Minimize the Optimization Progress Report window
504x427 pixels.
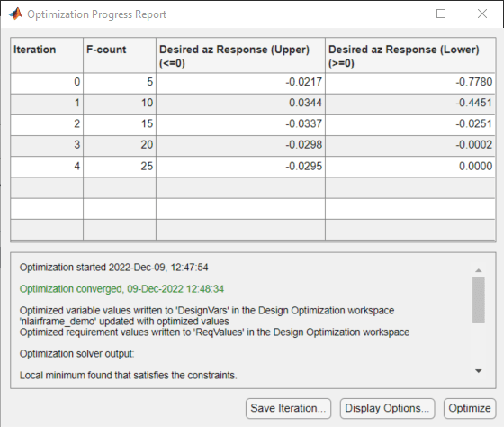(400, 14)
